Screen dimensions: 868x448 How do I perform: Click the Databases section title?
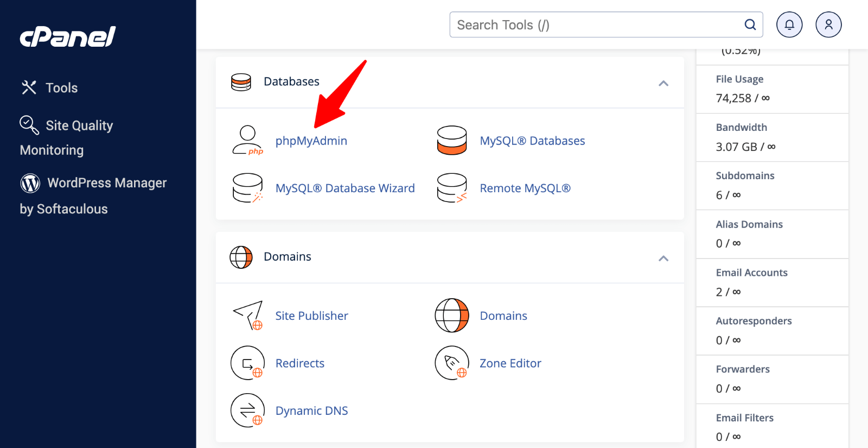[x=291, y=81]
